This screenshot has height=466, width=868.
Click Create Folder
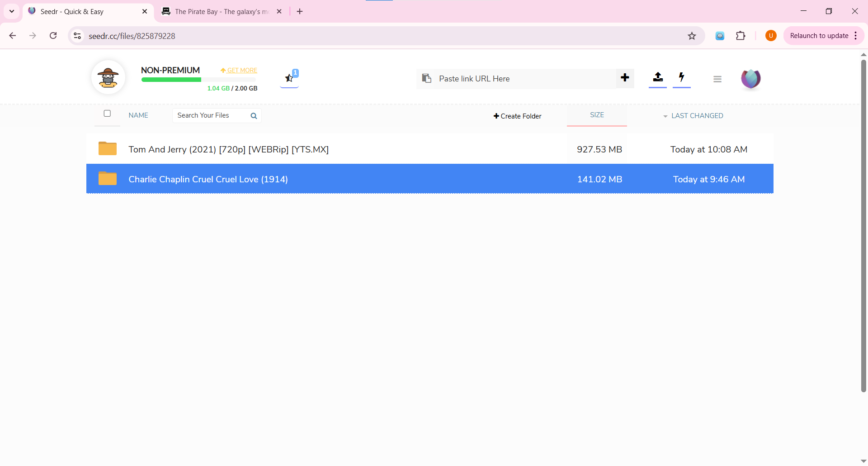point(518,116)
